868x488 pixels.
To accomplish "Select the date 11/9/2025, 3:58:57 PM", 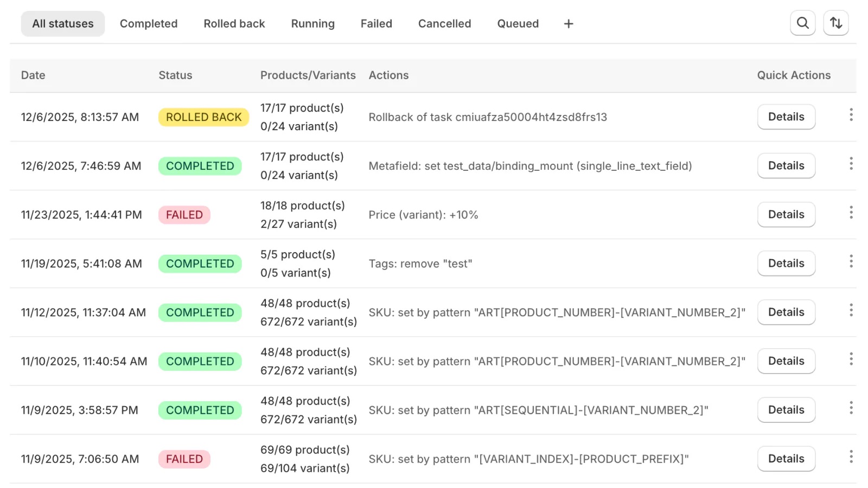I will tap(80, 410).
